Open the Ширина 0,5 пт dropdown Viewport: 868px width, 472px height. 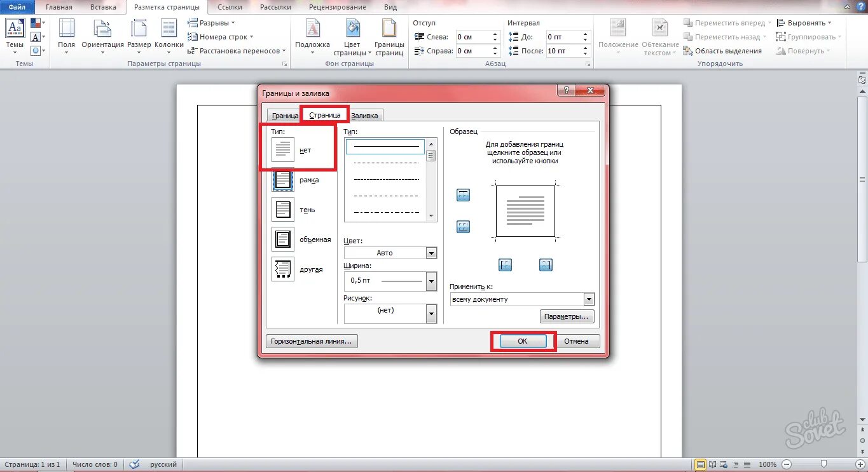[x=431, y=281]
